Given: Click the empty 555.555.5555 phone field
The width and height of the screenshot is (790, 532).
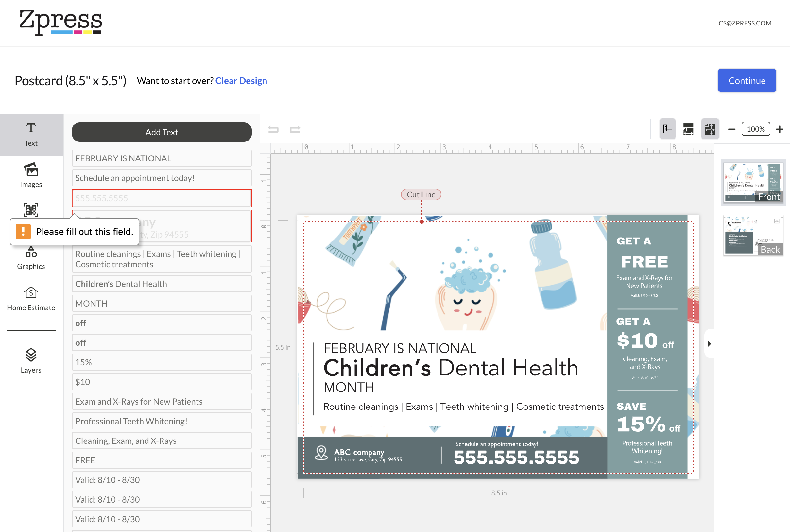Looking at the screenshot, I should [x=162, y=198].
